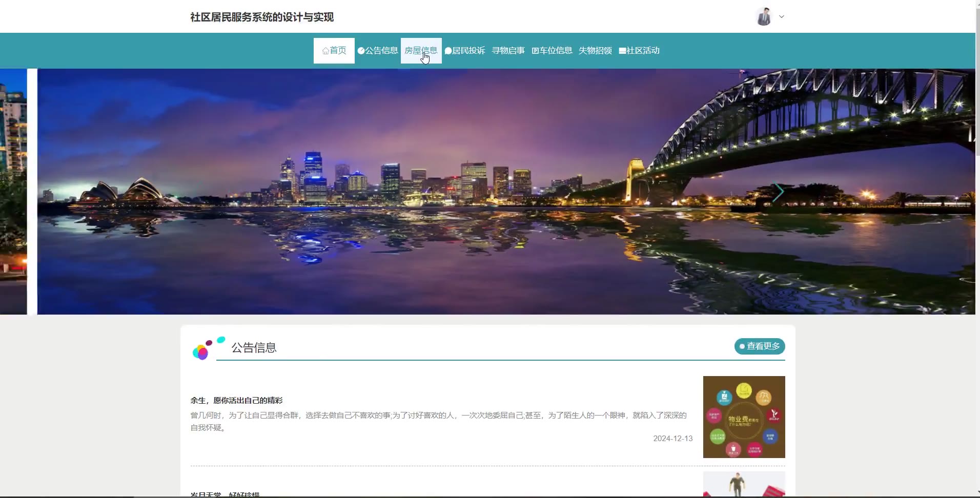
Task: Go to the 寻物启事 page
Action: click(508, 51)
